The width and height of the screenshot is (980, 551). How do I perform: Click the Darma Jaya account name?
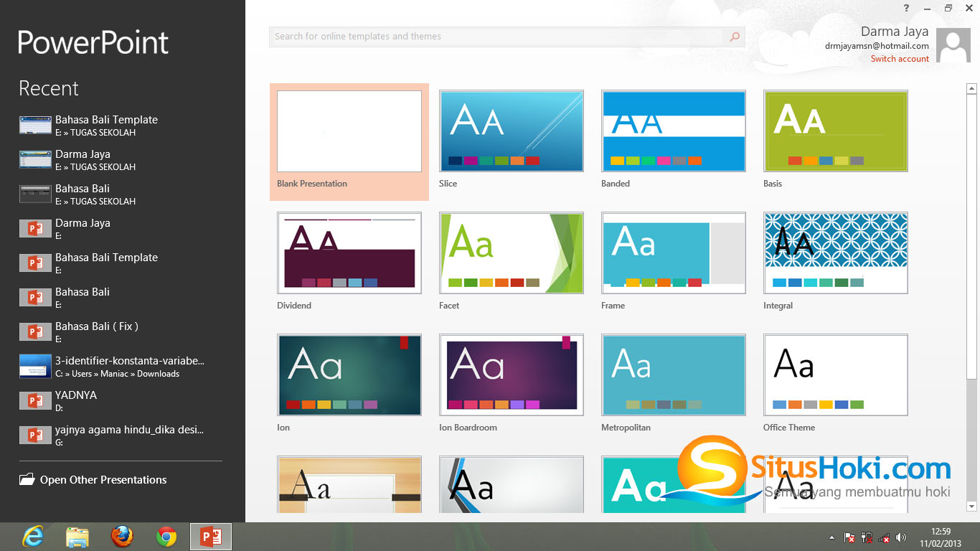tap(895, 32)
